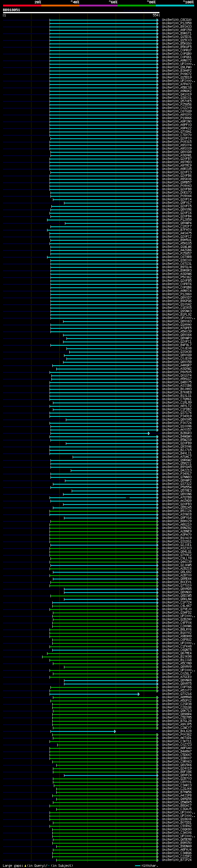The width and height of the screenshot is (197, 868).
Task: Open hit UniRef100_Q7NN83
Action: point(176,477)
